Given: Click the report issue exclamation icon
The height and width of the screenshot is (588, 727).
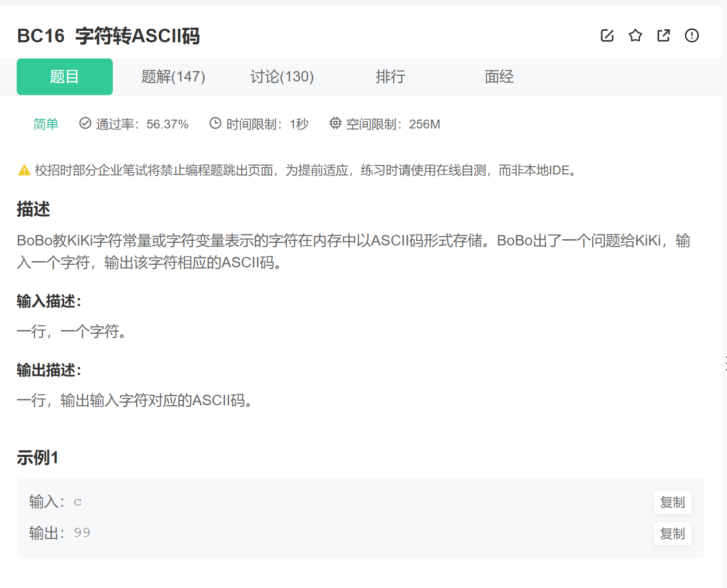Looking at the screenshot, I should (x=691, y=36).
